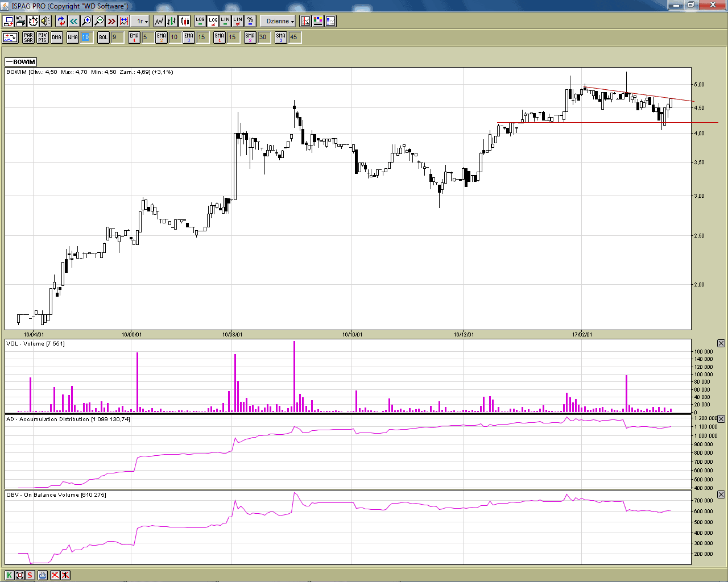This screenshot has width=728, height=582.
Task: Toggle the Parabolic SAR indicator
Action: (x=28, y=38)
